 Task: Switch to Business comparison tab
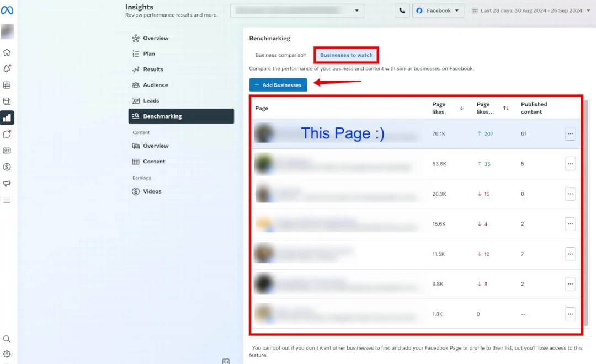pos(280,55)
